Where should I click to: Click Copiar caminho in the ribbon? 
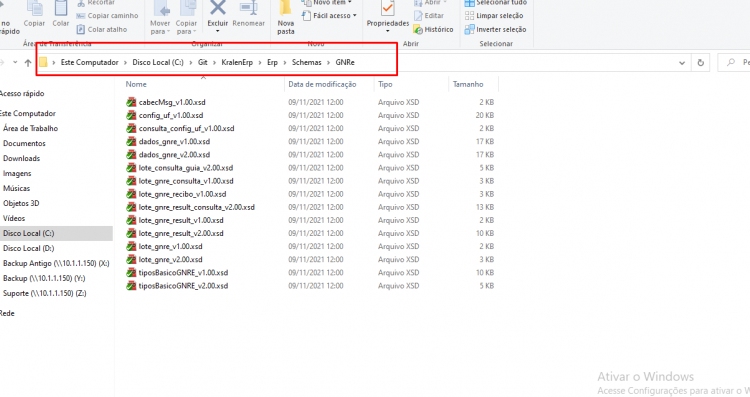[x=107, y=16]
